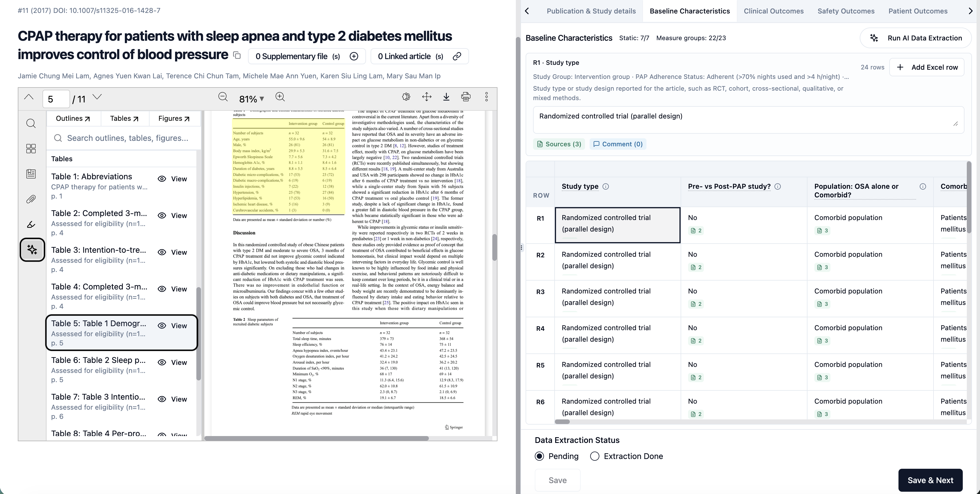Open the PDF viewer more options menu

pos(486,97)
